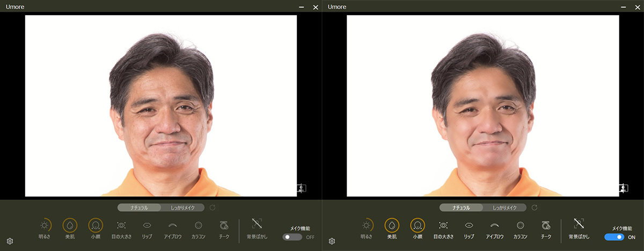Open settings gear in the right window
This screenshot has height=251, width=644.
[332, 241]
